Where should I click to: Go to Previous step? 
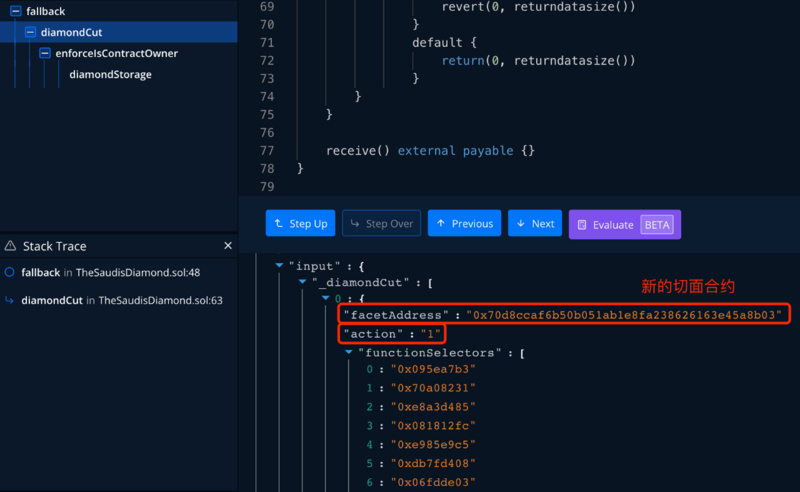tap(464, 224)
